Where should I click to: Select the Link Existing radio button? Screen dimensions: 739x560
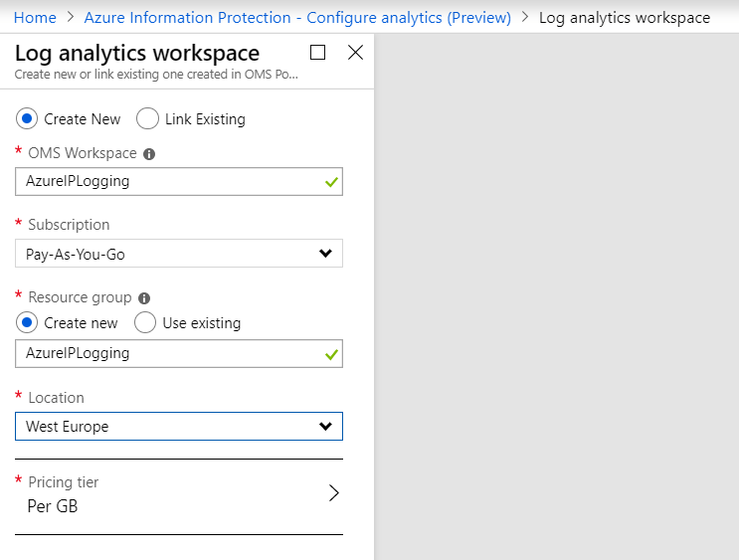[x=147, y=118]
